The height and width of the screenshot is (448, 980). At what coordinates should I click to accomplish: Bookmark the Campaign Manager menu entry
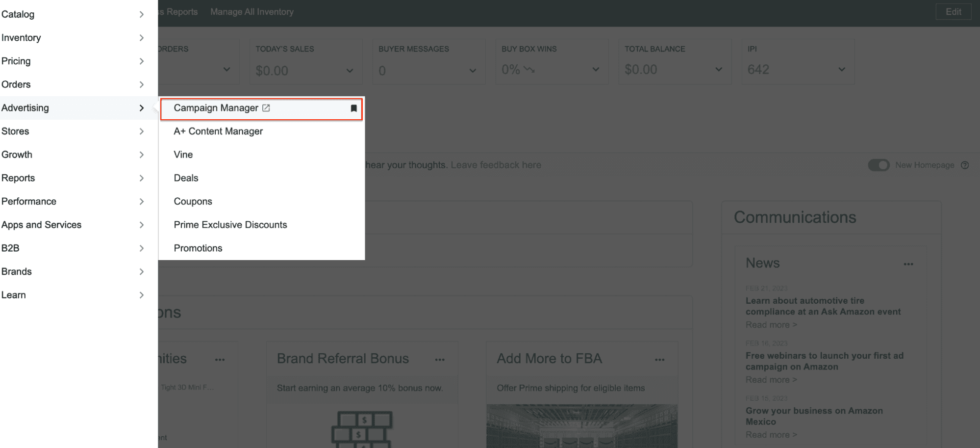[353, 108]
